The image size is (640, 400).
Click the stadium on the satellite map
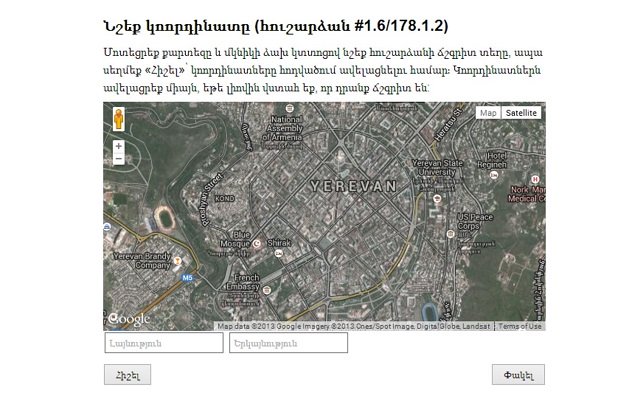[165, 219]
